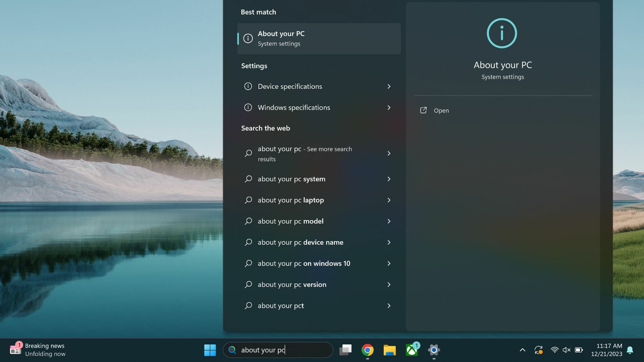
Task: Click inside the taskbar search field
Action: point(278,350)
